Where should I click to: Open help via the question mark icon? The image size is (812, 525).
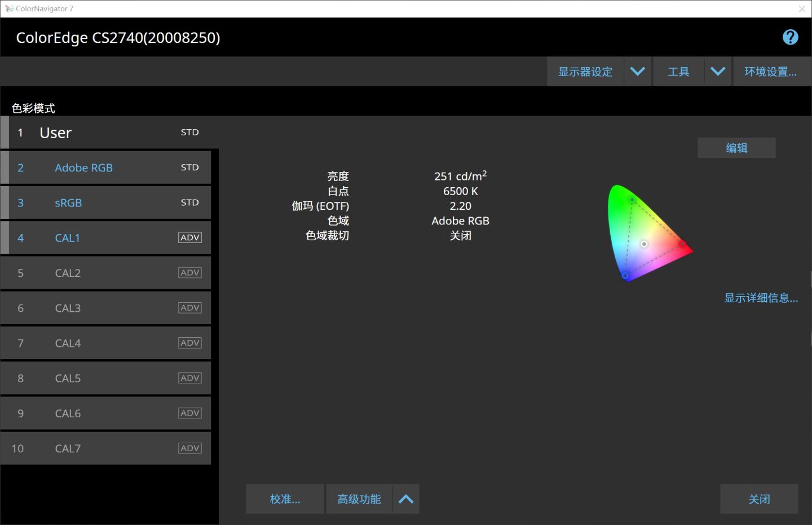790,37
